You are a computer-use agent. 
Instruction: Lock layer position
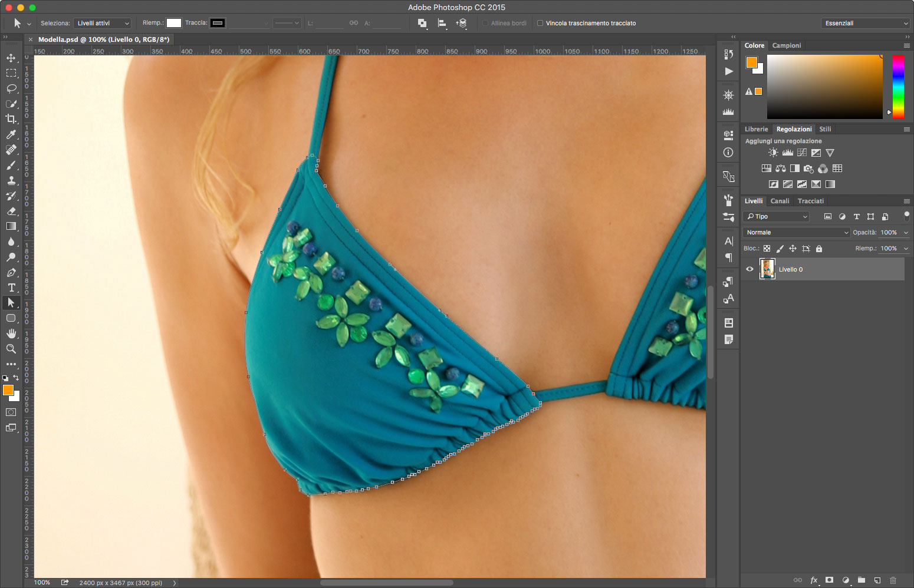793,249
